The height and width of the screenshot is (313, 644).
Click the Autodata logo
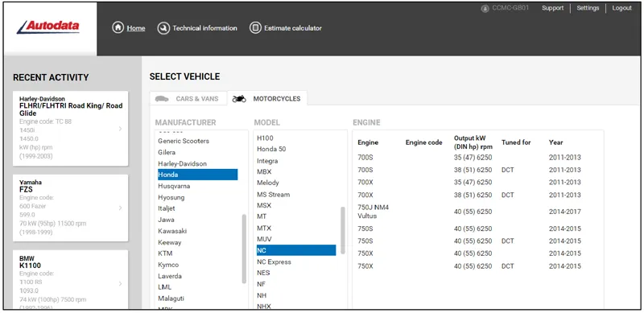48,27
